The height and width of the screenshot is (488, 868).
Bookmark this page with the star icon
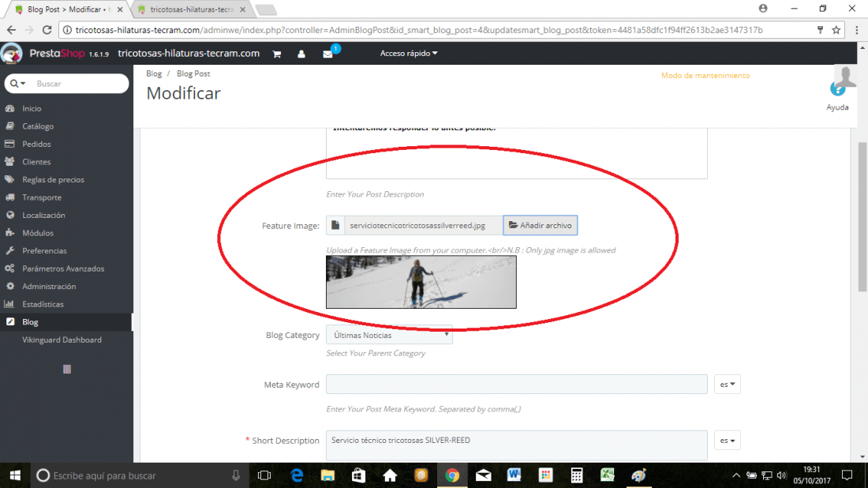pos(836,30)
